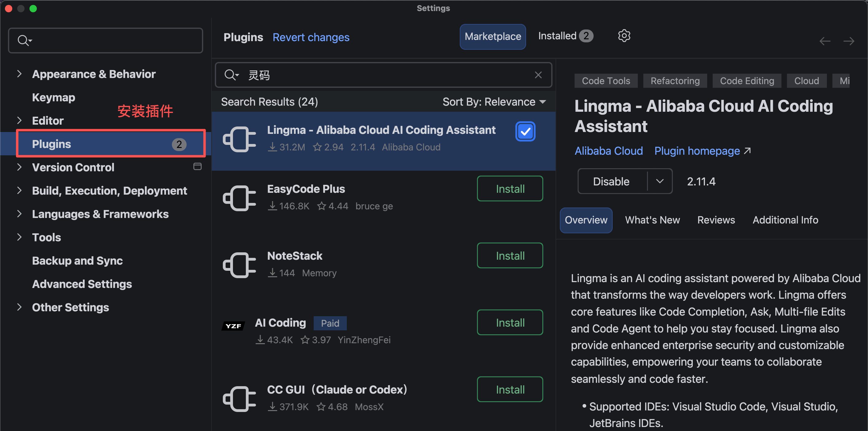Click the settings search magnifier icon
868x431 pixels.
[x=25, y=41]
